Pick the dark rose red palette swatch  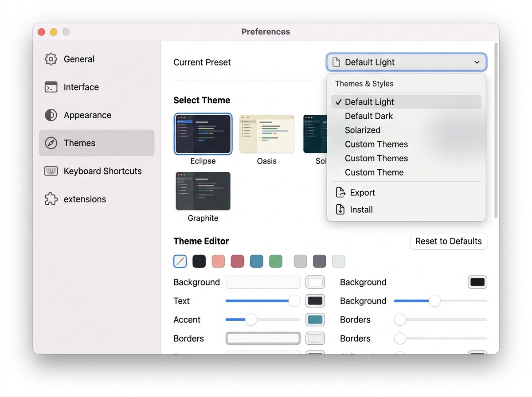238,261
